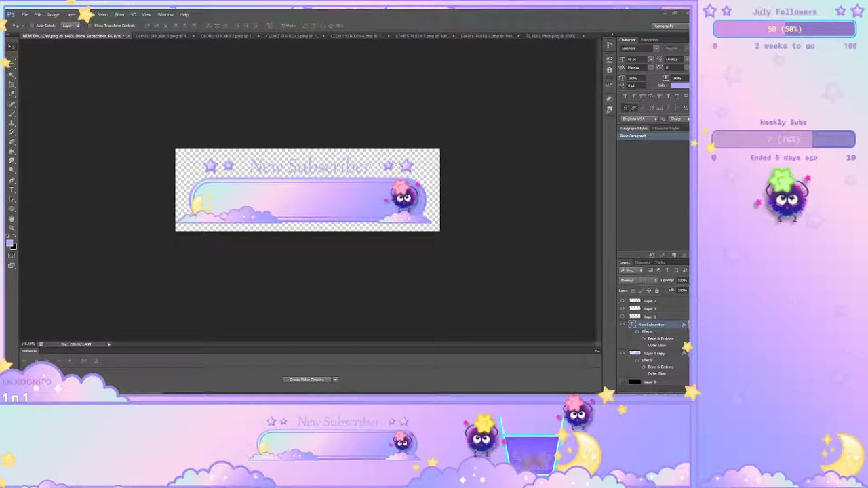Select the Basic Paragraph+ style row
This screenshot has height=488, width=868.
tap(653, 136)
